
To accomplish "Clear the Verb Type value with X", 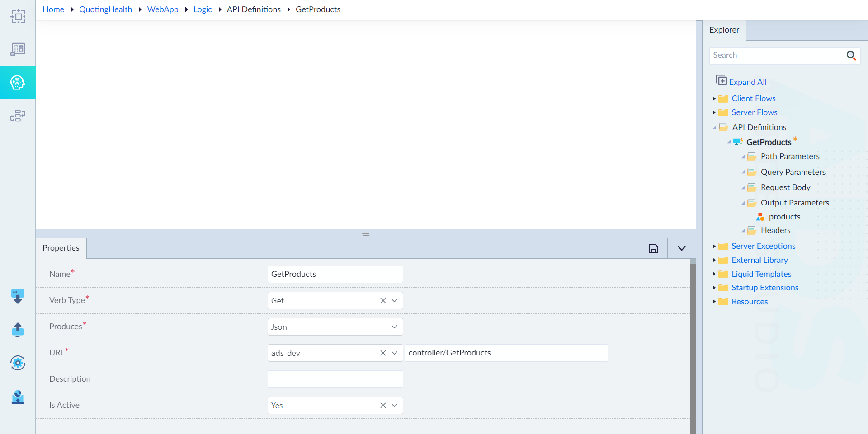I will tap(383, 301).
